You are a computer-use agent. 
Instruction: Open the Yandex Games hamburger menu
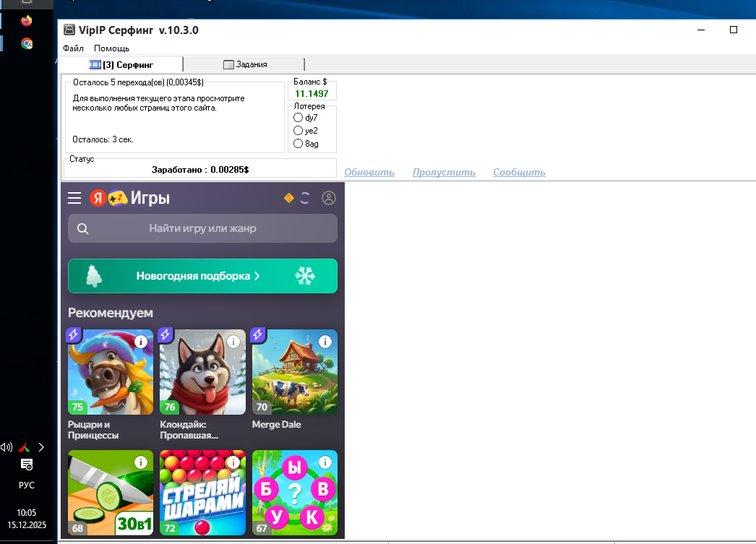74,198
